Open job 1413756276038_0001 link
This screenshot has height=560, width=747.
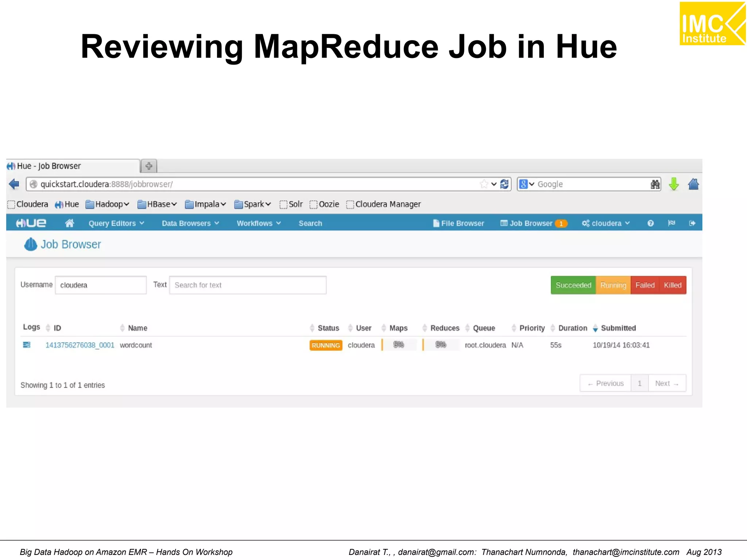coord(80,345)
